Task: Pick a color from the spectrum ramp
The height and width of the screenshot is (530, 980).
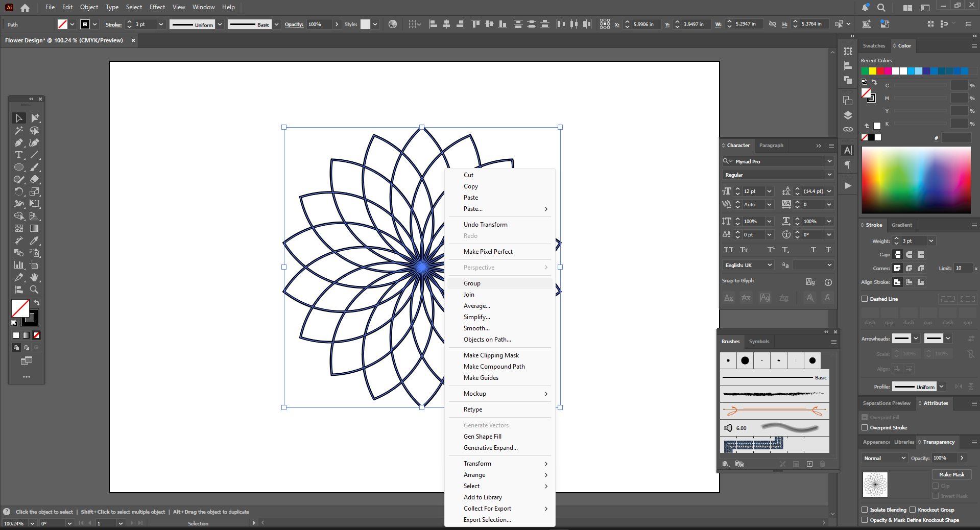Action: pos(916,180)
